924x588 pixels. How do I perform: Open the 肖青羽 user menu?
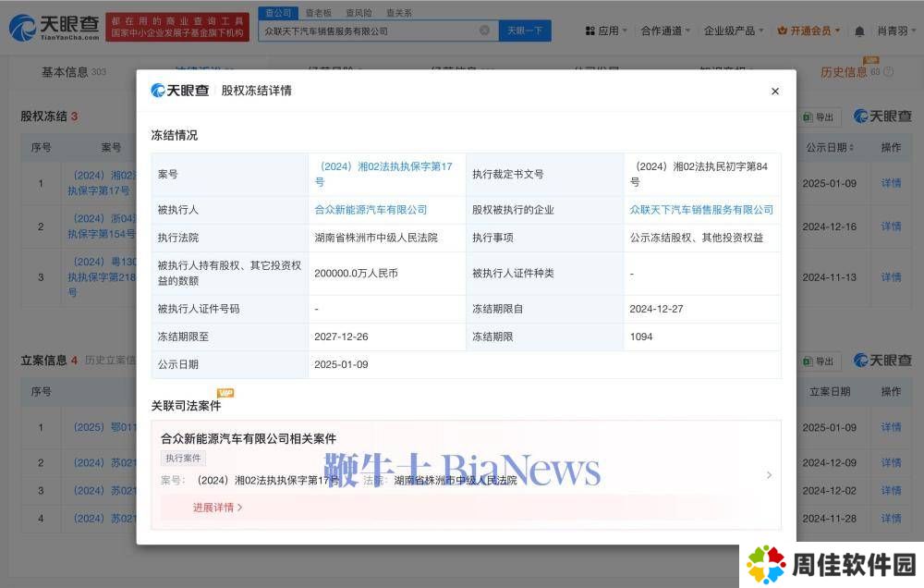click(x=896, y=31)
